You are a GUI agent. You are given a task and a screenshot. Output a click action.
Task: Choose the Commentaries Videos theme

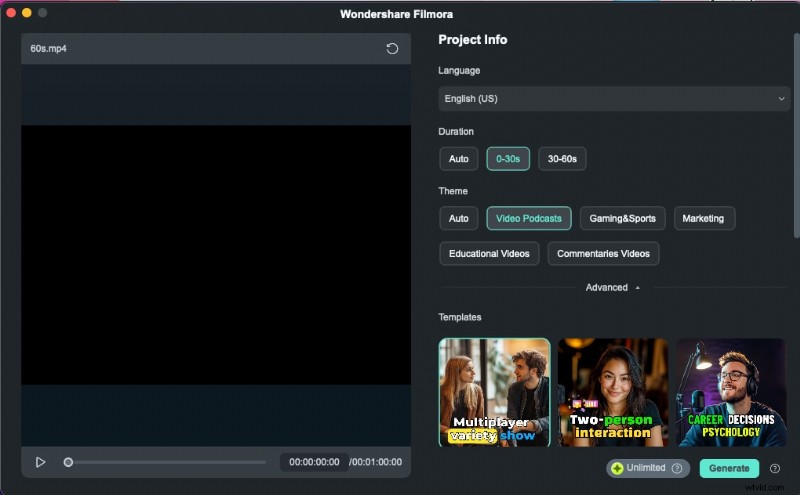[x=603, y=254]
